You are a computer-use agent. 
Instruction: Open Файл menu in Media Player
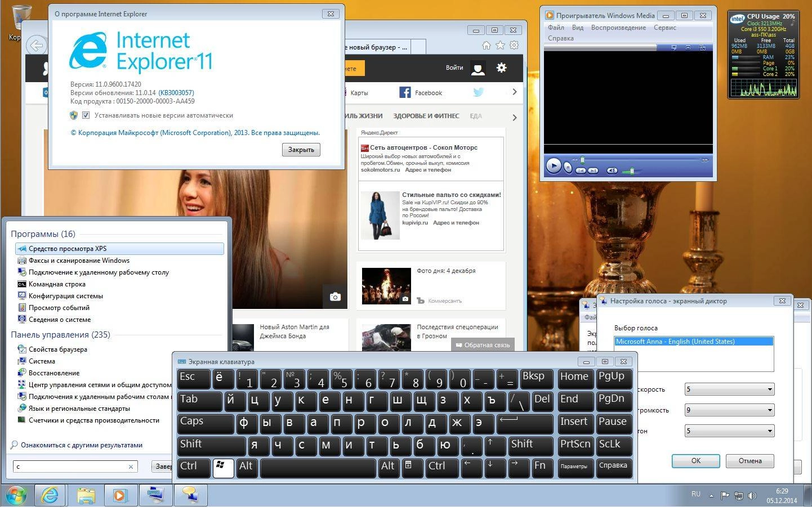pos(556,28)
